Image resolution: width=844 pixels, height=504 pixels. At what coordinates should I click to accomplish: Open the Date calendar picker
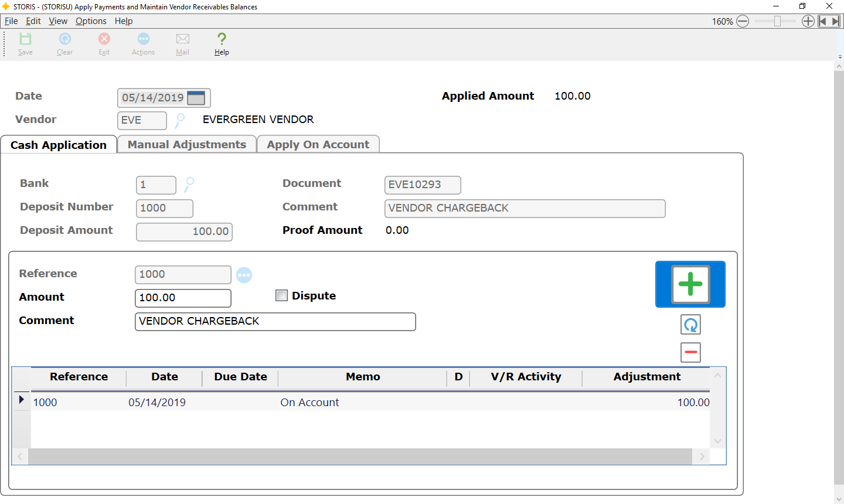(x=196, y=98)
